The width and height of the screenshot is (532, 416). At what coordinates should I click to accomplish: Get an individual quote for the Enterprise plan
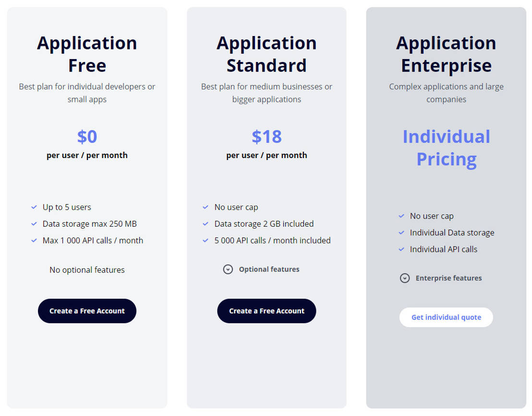pos(446,317)
